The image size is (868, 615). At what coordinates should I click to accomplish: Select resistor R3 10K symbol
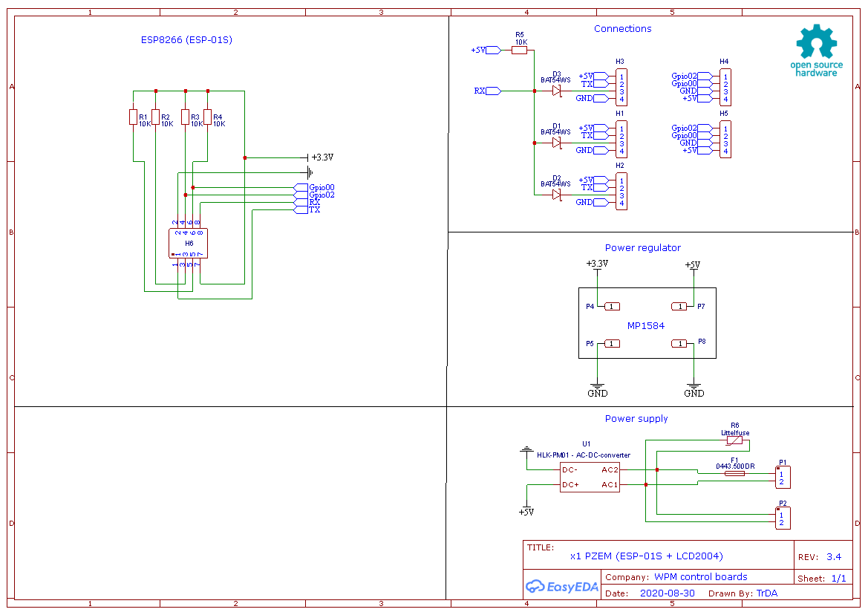186,117
